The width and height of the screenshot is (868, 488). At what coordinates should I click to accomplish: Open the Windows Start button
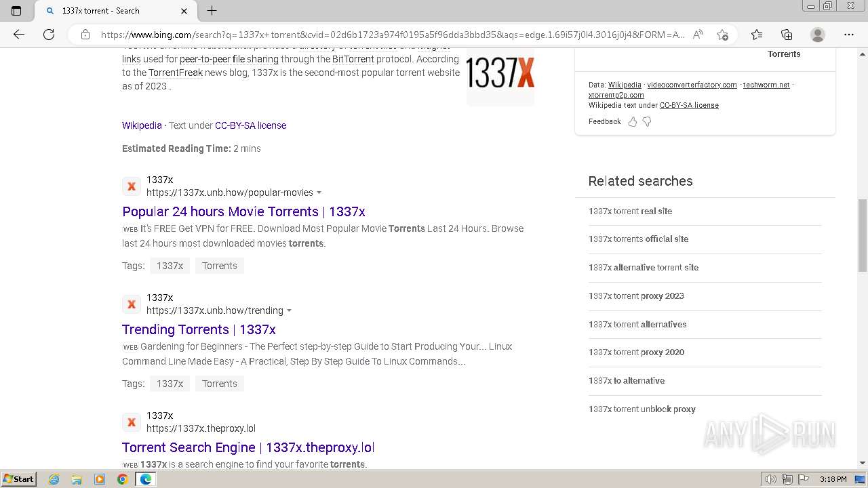[18, 479]
